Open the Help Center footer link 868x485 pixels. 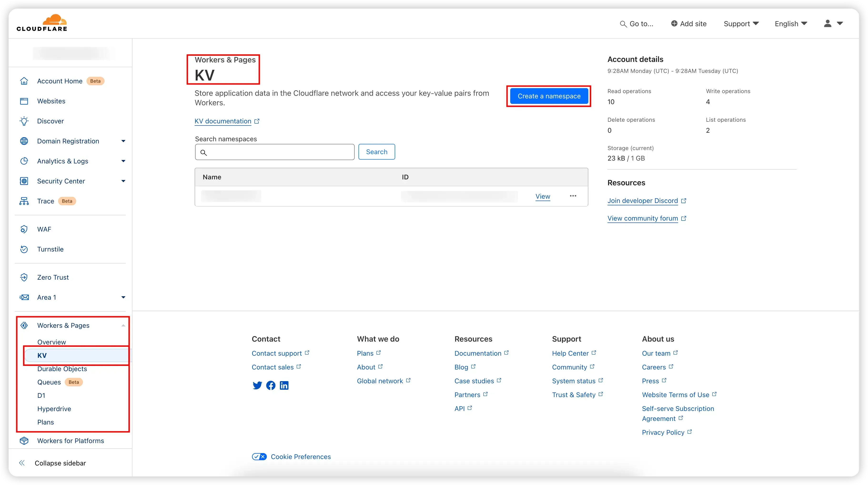tap(570, 353)
